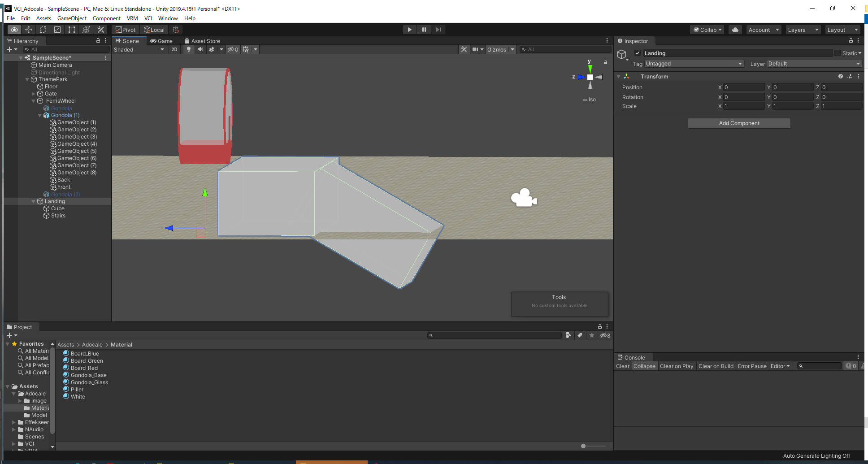This screenshot has width=868, height=464.
Task: Open the Shaded draw mode dropdown
Action: (139, 49)
